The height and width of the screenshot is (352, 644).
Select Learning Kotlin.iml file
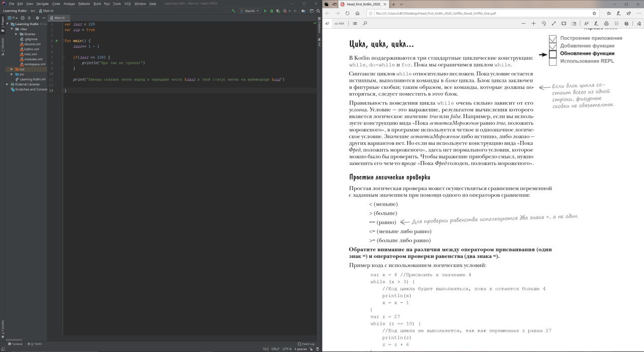click(31, 79)
